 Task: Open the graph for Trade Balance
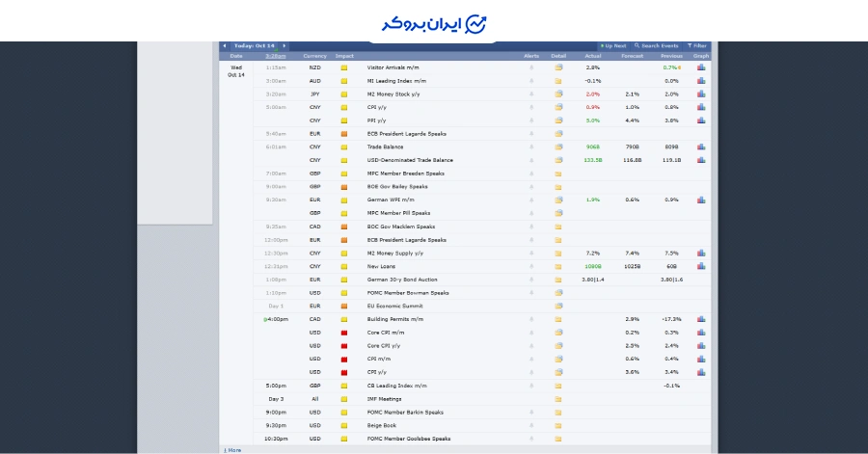701,147
